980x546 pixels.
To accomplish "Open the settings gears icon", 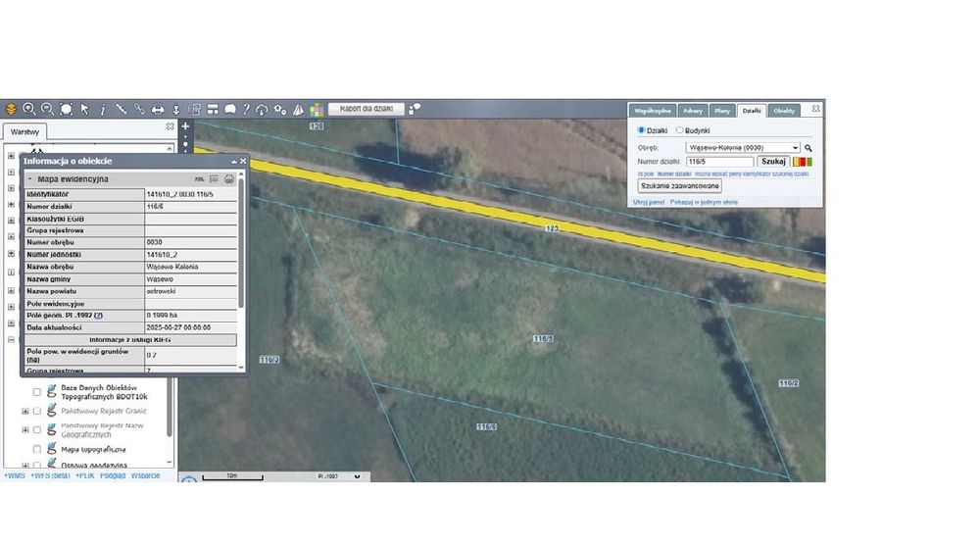I will point(280,110).
